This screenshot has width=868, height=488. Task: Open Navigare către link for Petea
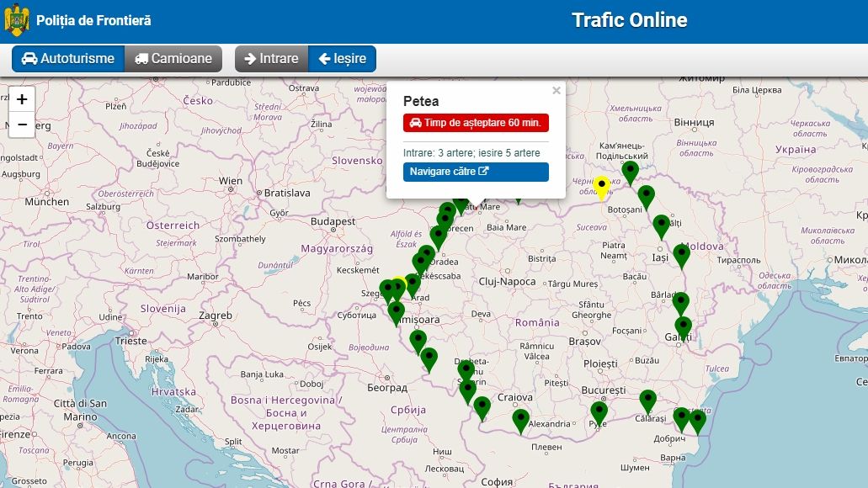click(x=475, y=172)
